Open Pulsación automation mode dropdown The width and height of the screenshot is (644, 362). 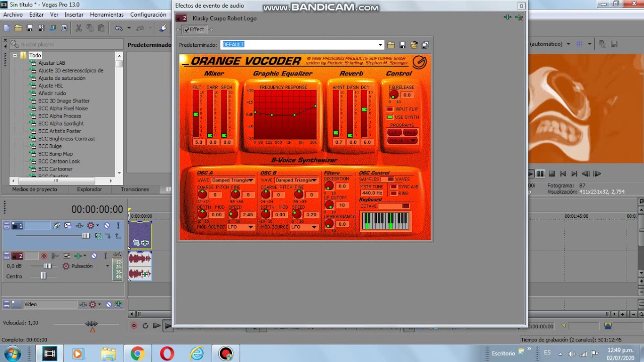[107, 266]
